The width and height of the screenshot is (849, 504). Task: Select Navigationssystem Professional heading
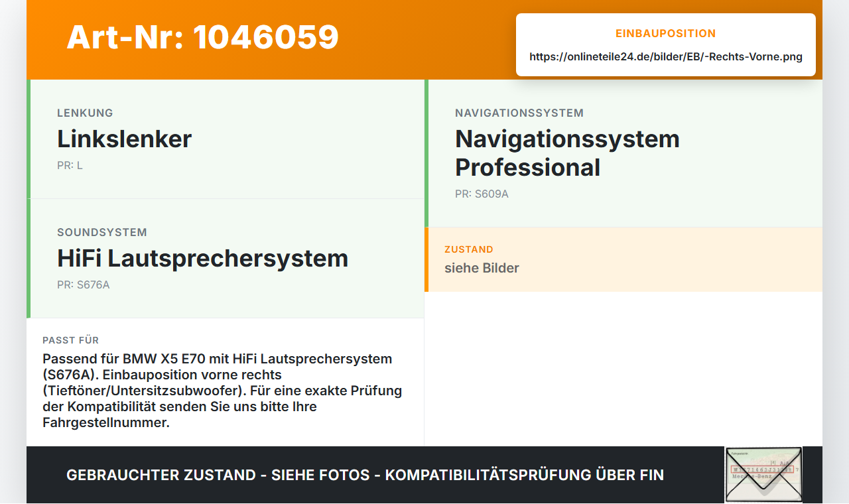pos(568,153)
